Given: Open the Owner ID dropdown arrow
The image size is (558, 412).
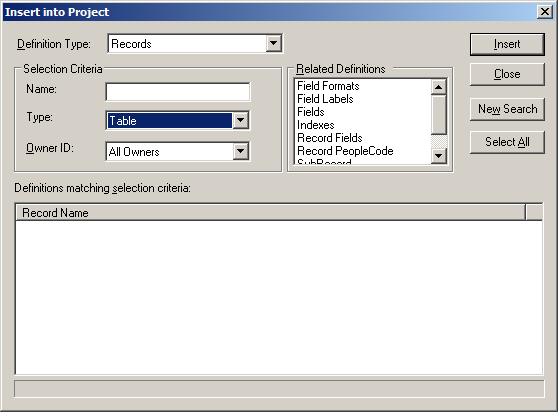Looking at the screenshot, I should point(241,151).
